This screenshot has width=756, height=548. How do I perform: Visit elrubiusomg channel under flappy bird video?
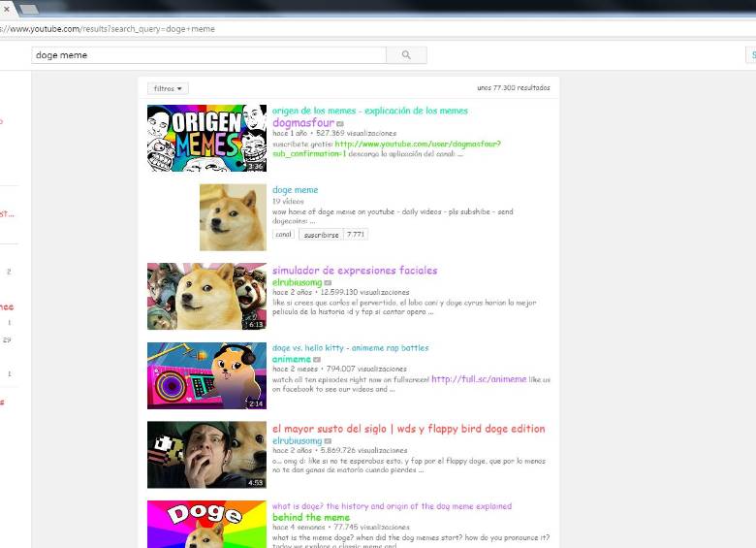click(297, 440)
